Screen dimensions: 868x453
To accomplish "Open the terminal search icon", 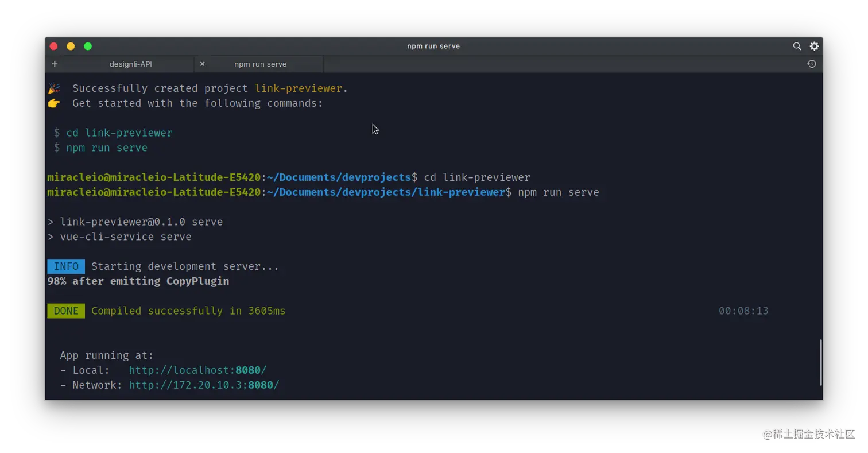I will coord(796,46).
